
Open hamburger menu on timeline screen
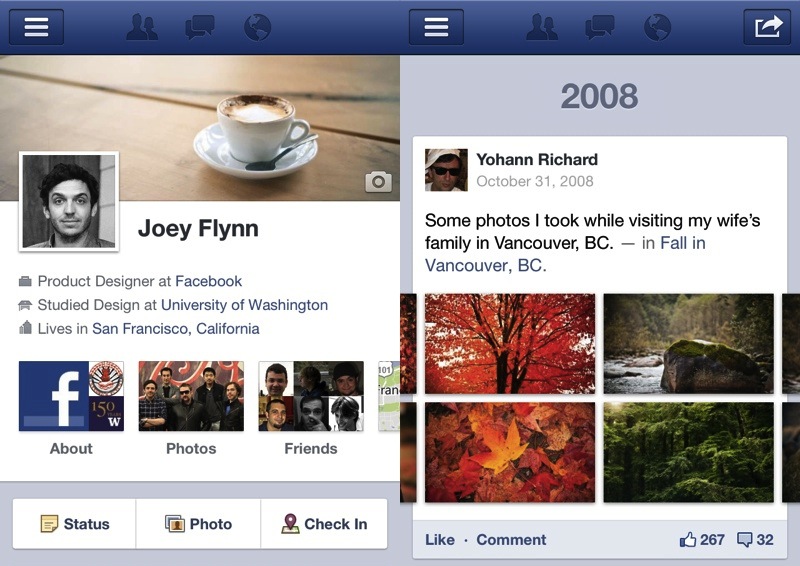coord(436,27)
